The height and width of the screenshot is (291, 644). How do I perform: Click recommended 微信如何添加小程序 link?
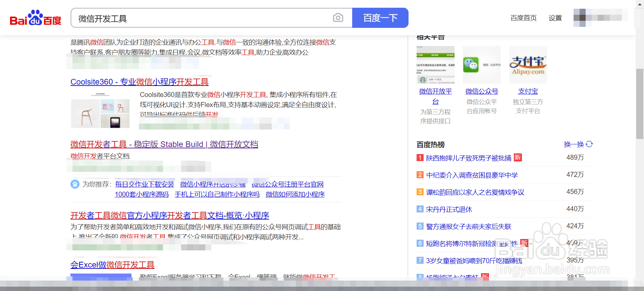click(295, 194)
